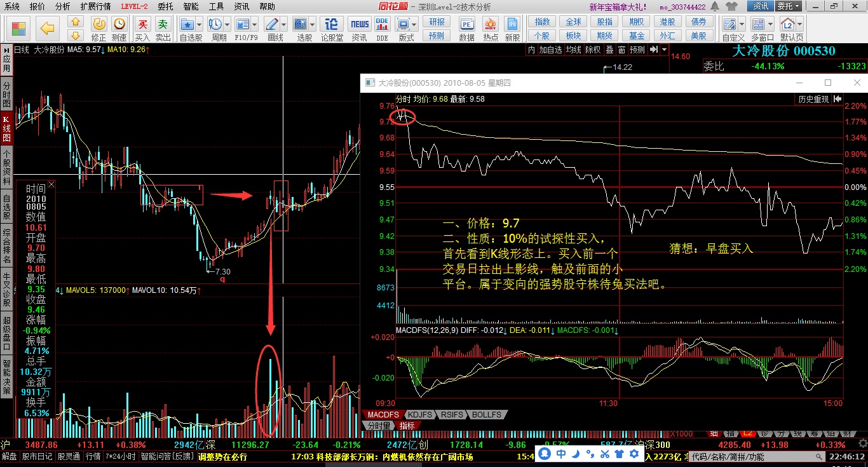The width and height of the screenshot is (868, 467).
Task: Expand the 选股 dropdown arrow
Action: pos(312,25)
